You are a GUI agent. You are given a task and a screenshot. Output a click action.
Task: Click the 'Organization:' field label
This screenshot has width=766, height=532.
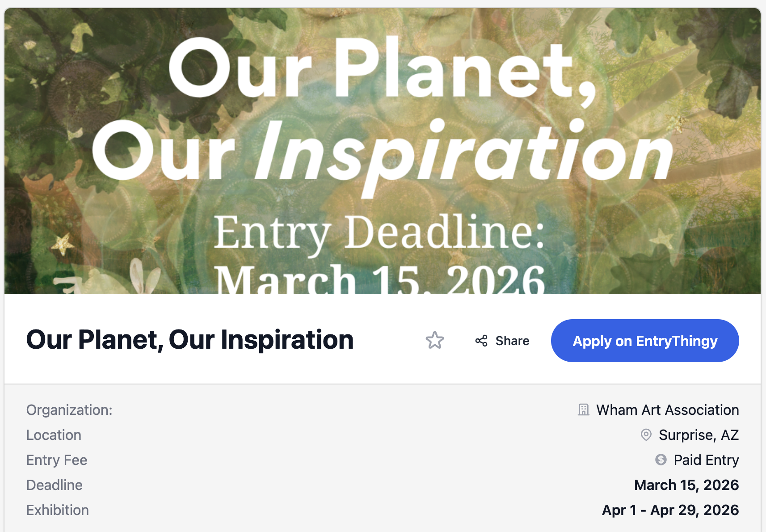point(69,410)
